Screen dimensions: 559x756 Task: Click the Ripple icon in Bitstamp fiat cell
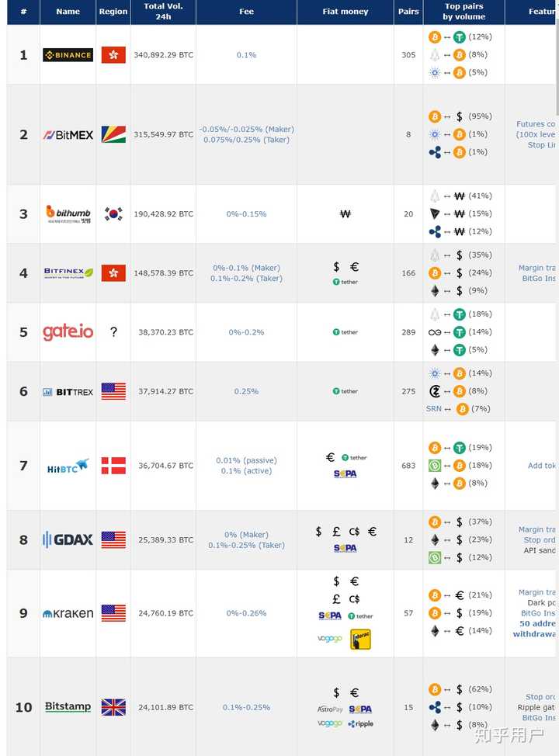pyautogui.click(x=360, y=723)
